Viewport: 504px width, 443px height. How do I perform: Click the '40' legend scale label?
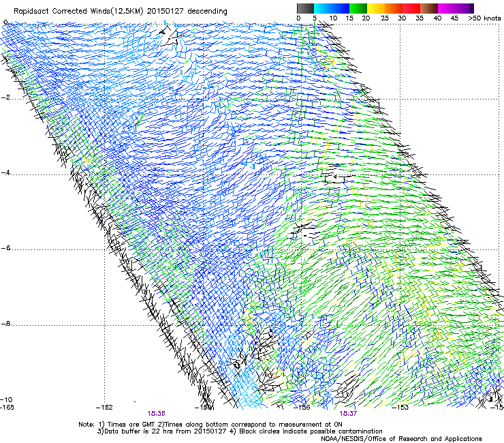[437, 18]
